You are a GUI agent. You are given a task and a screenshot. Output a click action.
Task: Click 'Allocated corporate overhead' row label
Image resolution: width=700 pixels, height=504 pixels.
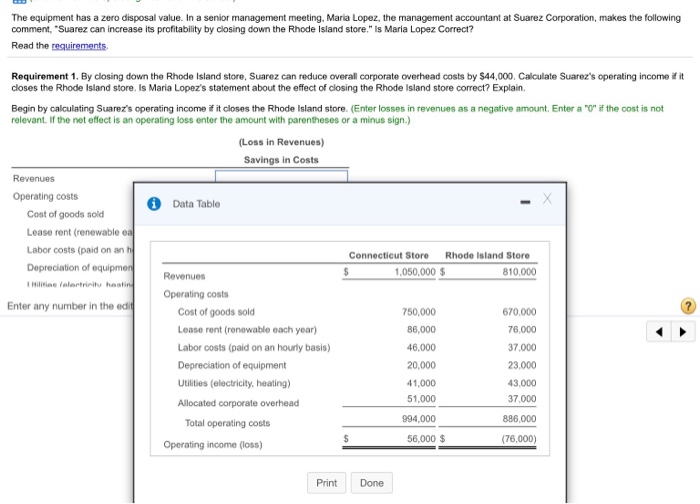(x=238, y=403)
